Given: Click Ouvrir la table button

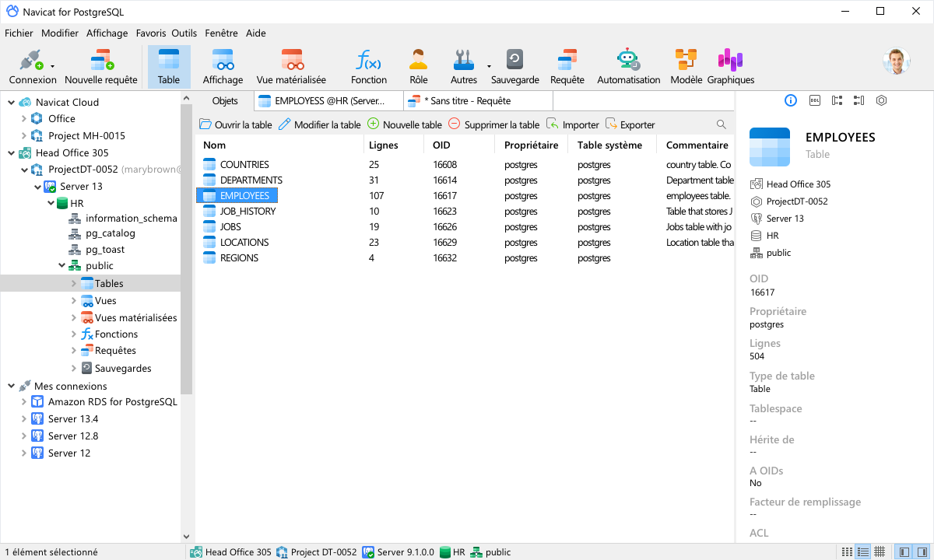Looking at the screenshot, I should [236, 124].
